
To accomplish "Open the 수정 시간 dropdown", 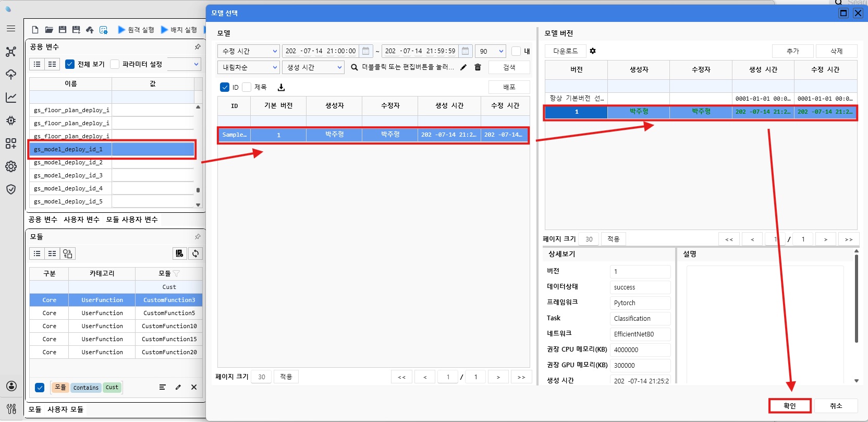I will pyautogui.click(x=249, y=51).
